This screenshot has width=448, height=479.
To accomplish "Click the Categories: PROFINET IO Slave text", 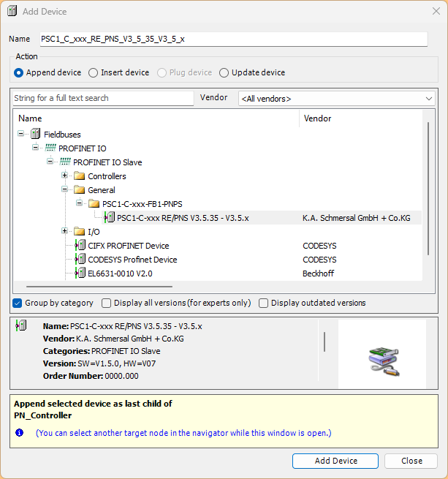I will pyautogui.click(x=102, y=351).
